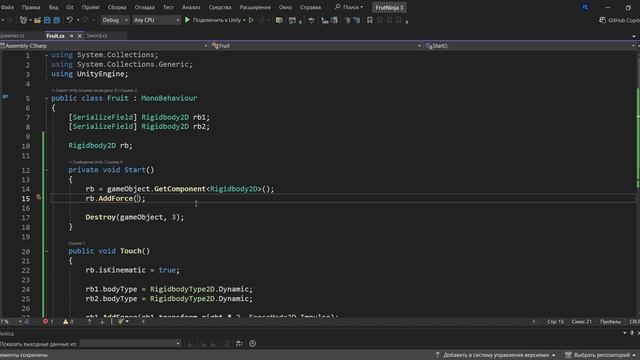Click the Поиск search box
Screen dimensions: 640x360
click(x=349, y=7)
